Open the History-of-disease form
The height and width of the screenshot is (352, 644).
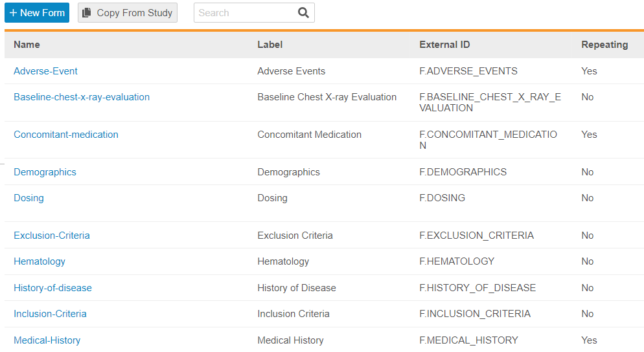(52, 288)
